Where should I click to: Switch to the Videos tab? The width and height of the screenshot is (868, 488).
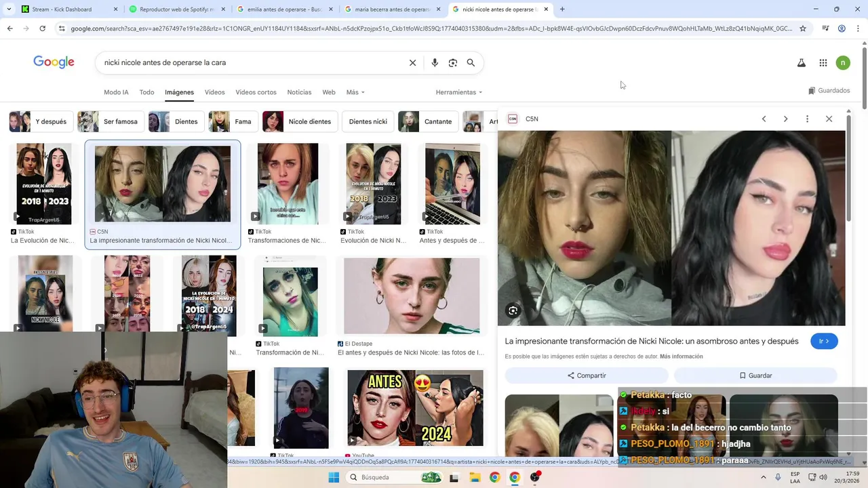point(214,92)
